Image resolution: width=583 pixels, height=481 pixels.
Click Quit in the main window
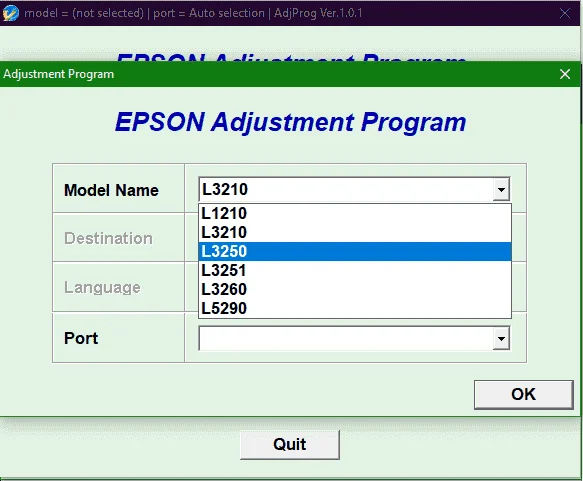[290, 445]
